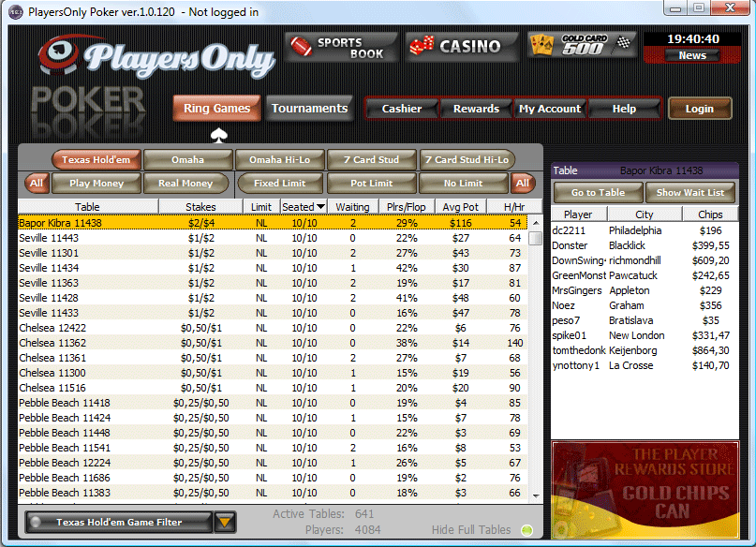Screen dimensions: 756x547
Task: Click the Show Wait List button
Action: (689, 192)
